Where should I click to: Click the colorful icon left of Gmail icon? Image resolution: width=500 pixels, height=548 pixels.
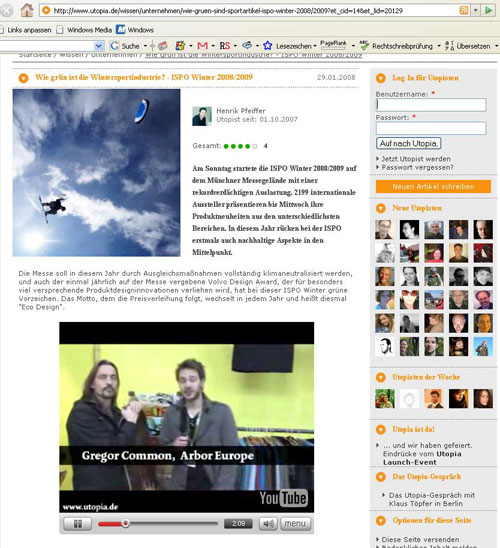point(180,46)
